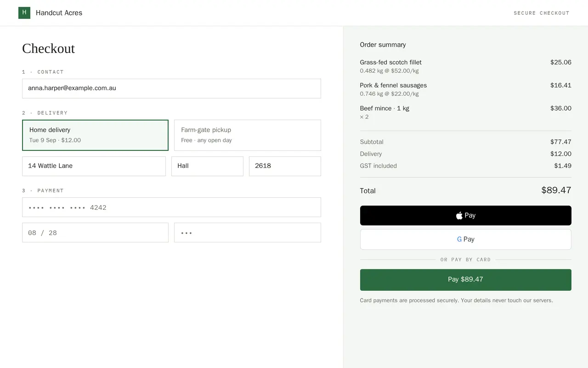
Task: Select the Home delivery option
Action: [95, 135]
